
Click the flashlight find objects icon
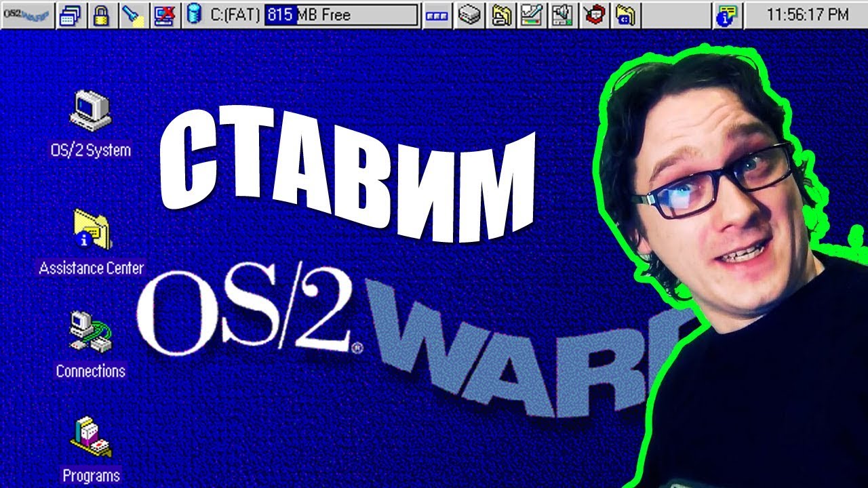[133, 15]
